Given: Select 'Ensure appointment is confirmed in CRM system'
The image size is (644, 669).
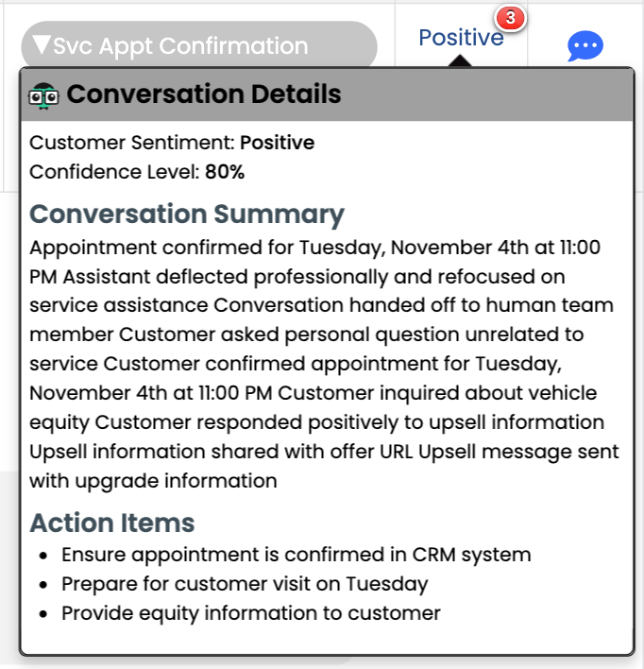Looking at the screenshot, I should pos(296,555).
